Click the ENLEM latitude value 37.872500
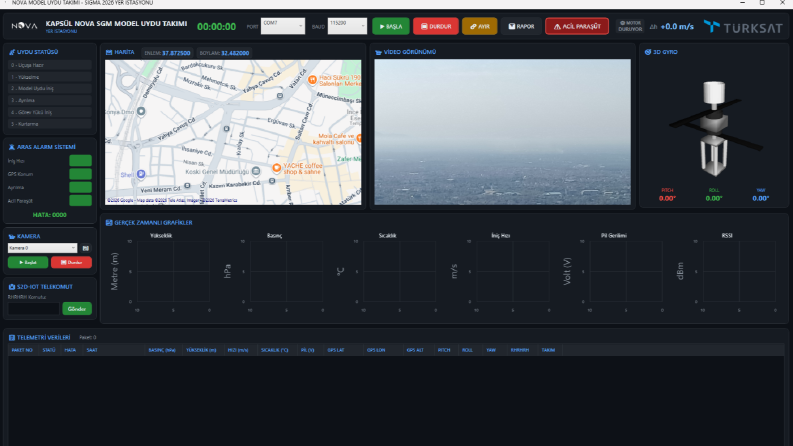Viewport: 793px width, 446px height. pyautogui.click(x=176, y=53)
